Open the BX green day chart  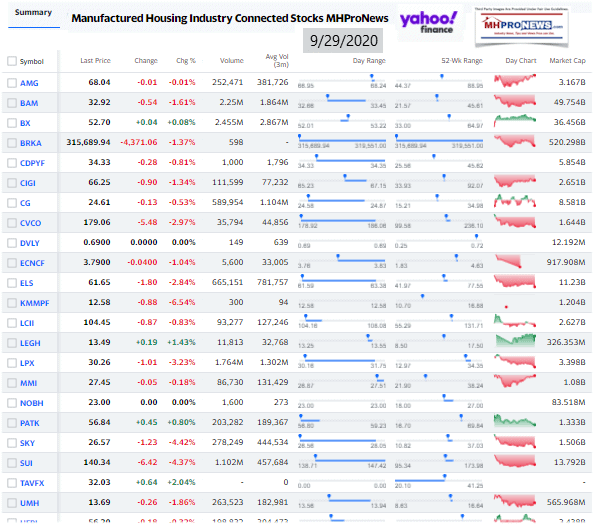pyautogui.click(x=515, y=121)
